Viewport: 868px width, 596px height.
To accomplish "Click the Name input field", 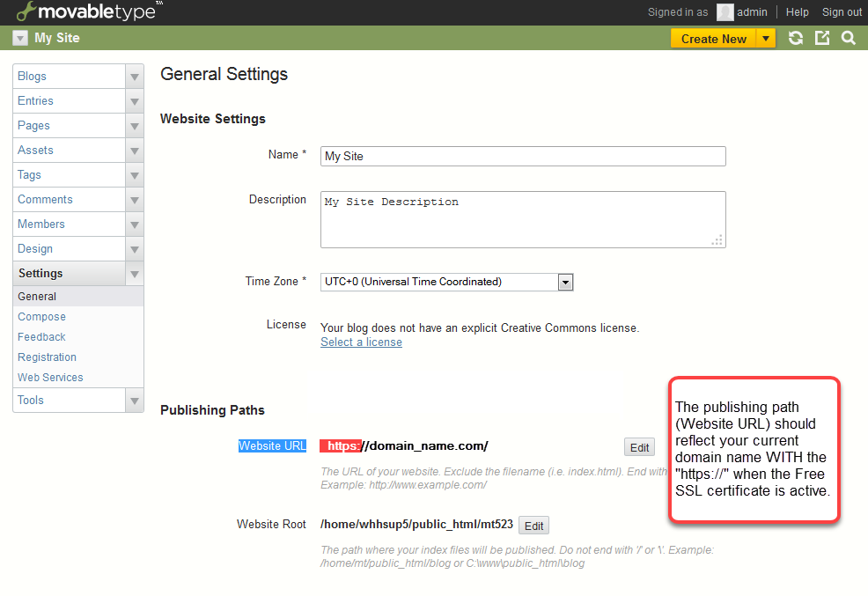I will pyautogui.click(x=523, y=157).
